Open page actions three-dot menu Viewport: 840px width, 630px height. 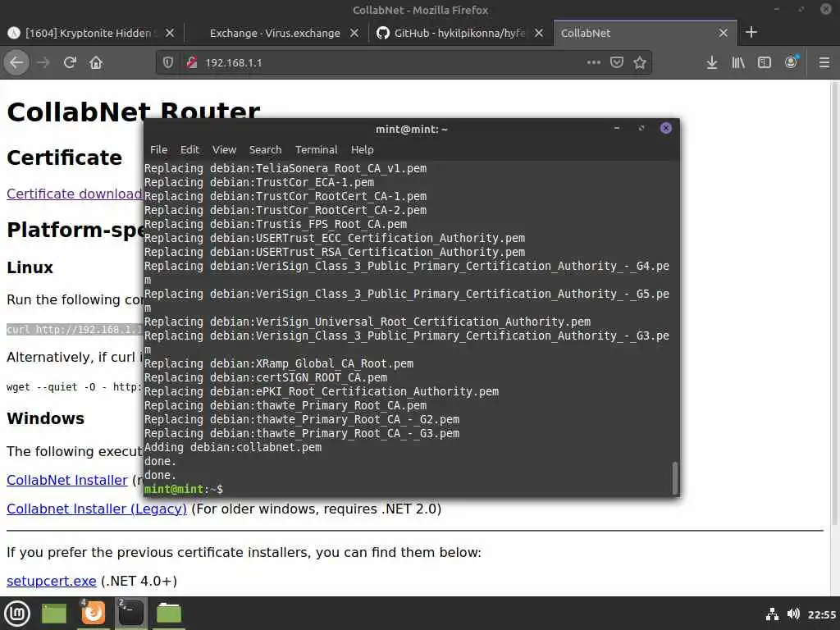[x=594, y=62]
